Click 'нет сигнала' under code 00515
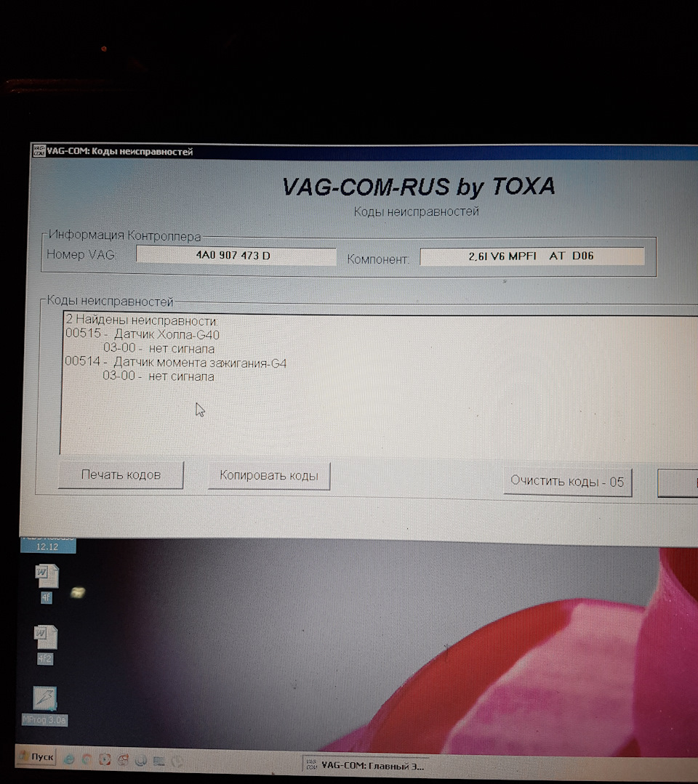 182,349
